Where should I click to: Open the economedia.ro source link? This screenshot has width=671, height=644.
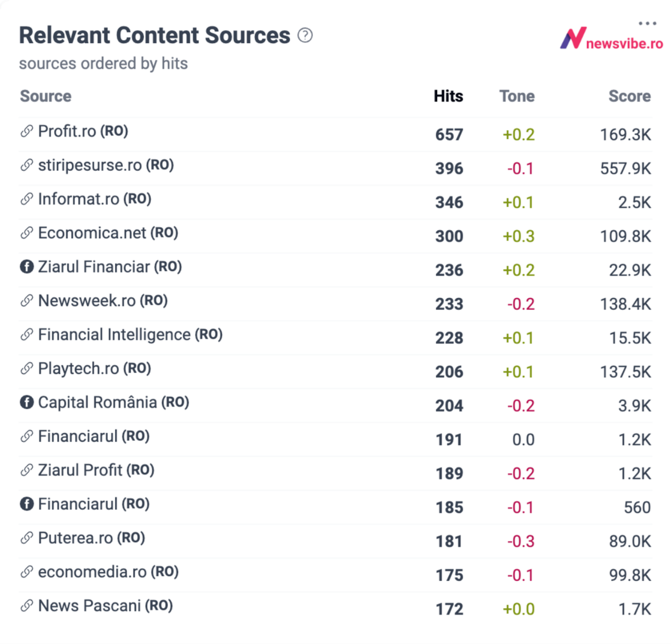tap(92, 572)
